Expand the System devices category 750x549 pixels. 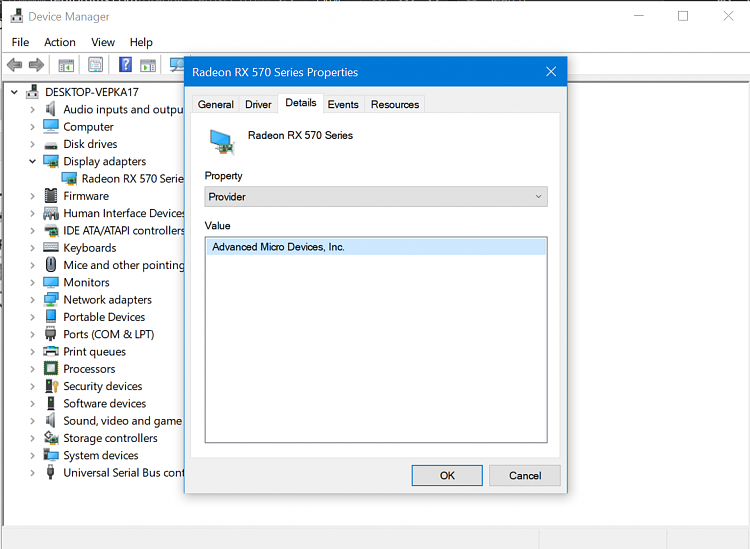coord(33,455)
